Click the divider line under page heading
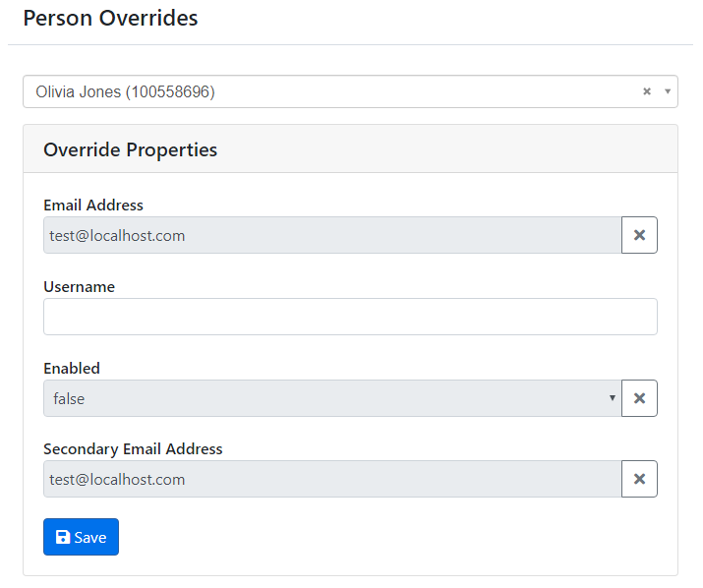Image resolution: width=703 pixels, height=588 pixels. (x=350, y=44)
